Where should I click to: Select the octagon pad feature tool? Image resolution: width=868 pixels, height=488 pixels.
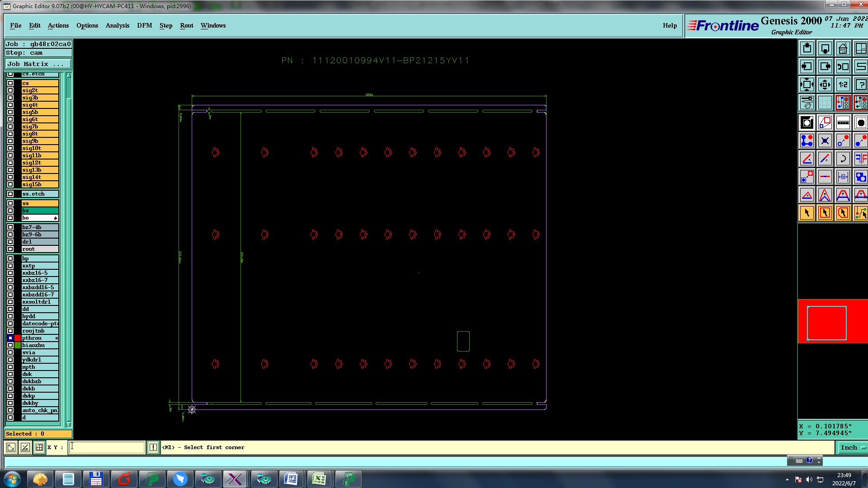861,122
